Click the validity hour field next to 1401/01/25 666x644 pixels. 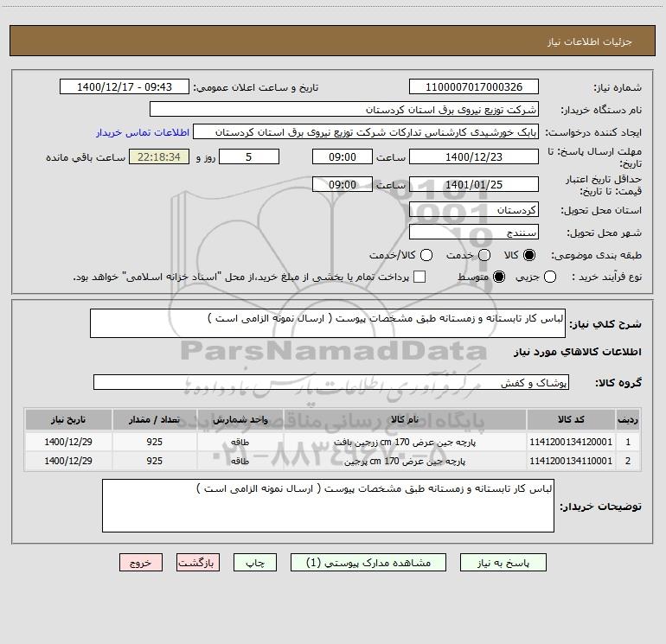(x=343, y=185)
